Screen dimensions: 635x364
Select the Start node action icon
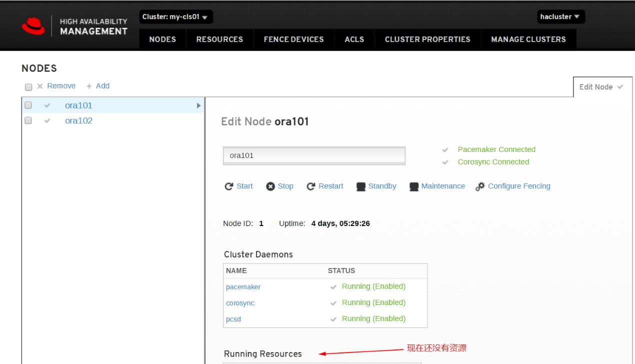pyautogui.click(x=229, y=186)
